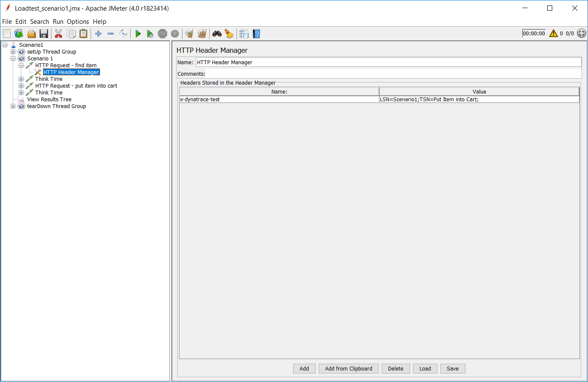588x382 pixels.
Task: Collapse all nodes with the minus icon
Action: 111,34
